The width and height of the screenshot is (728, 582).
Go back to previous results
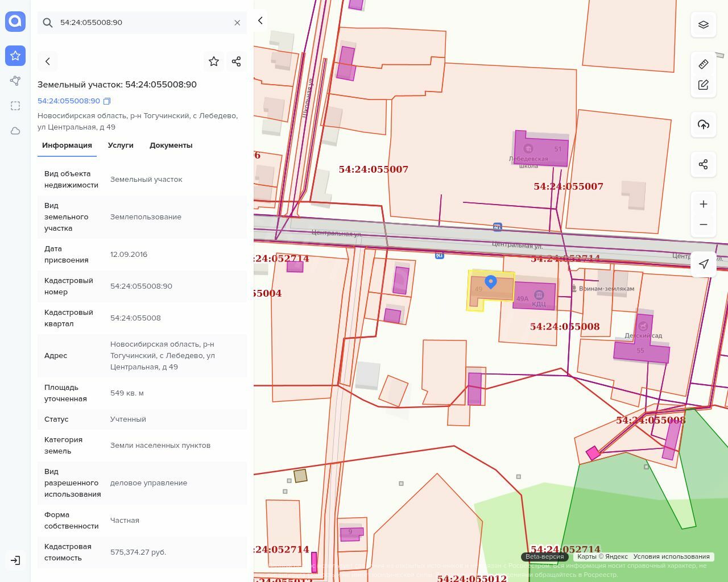(48, 61)
